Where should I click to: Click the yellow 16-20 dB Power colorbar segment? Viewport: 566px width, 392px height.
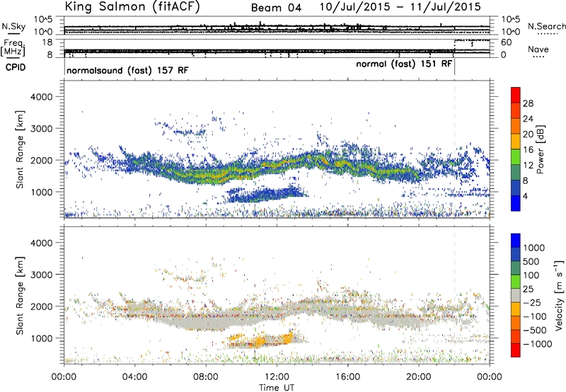pos(516,141)
